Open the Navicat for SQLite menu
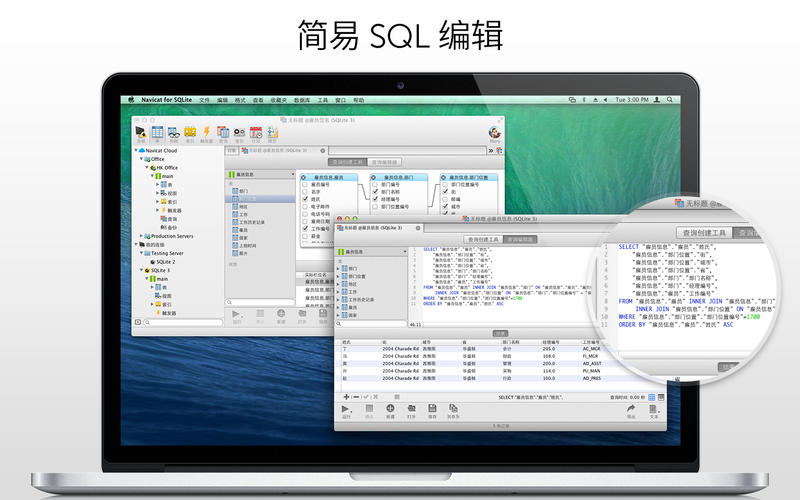The width and height of the screenshot is (800, 500). pos(166,100)
